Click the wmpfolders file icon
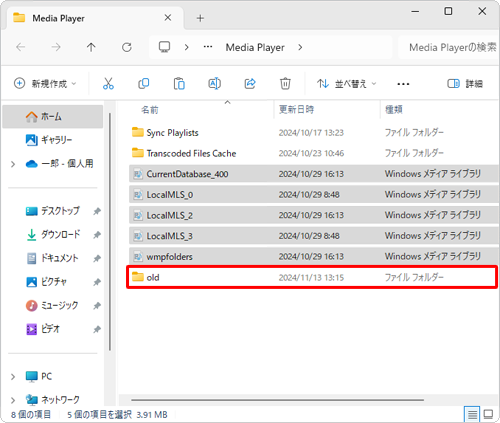The image size is (500, 423). coord(138,257)
